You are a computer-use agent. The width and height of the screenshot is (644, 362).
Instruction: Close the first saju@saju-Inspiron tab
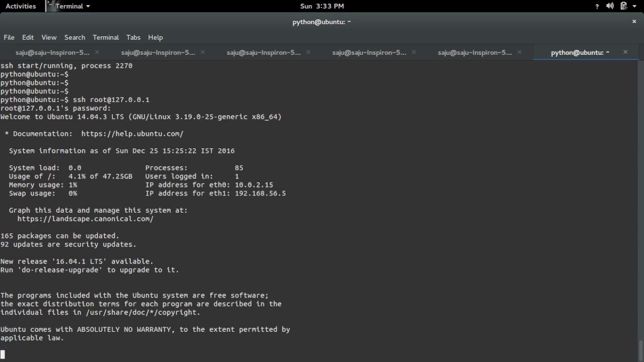pyautogui.click(x=97, y=52)
